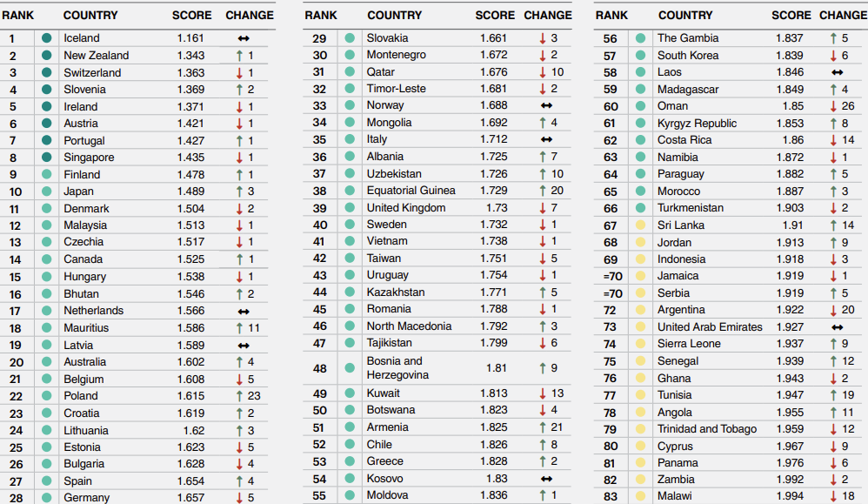The width and height of the screenshot is (868, 504).
Task: Click Germany's score 1.657
Action: [x=190, y=497]
